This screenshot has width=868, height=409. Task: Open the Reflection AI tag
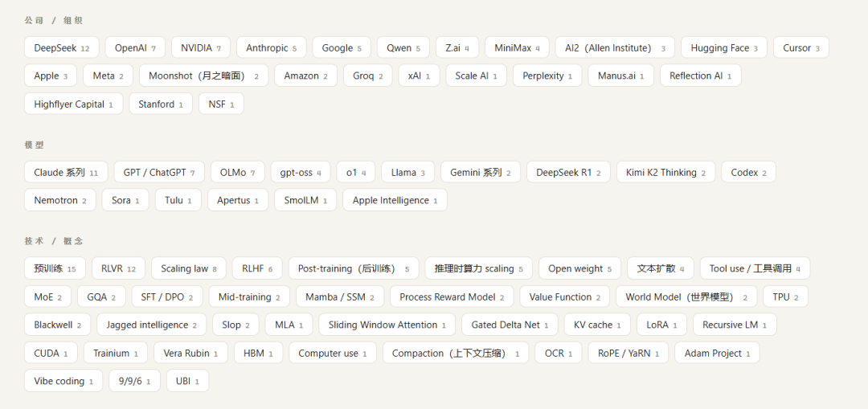point(700,76)
